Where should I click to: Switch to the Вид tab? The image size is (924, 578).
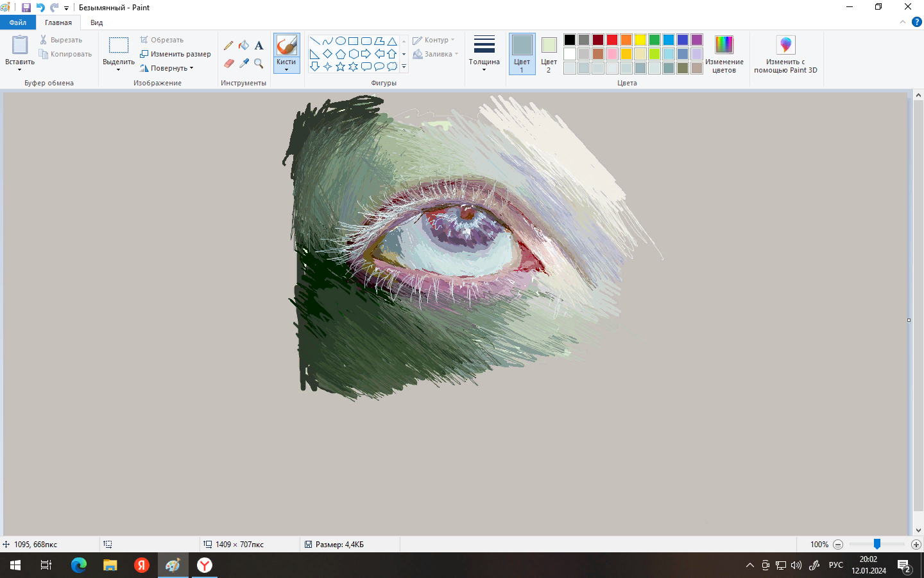[96, 22]
